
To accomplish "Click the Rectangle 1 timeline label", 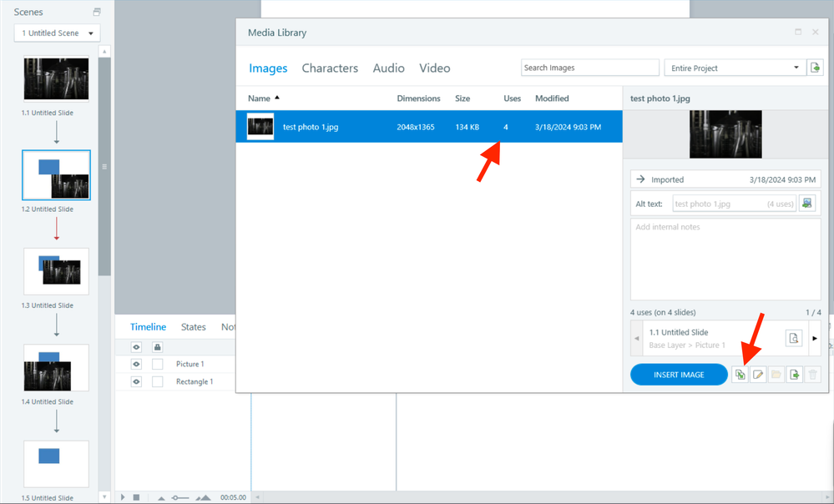I will pyautogui.click(x=195, y=381).
